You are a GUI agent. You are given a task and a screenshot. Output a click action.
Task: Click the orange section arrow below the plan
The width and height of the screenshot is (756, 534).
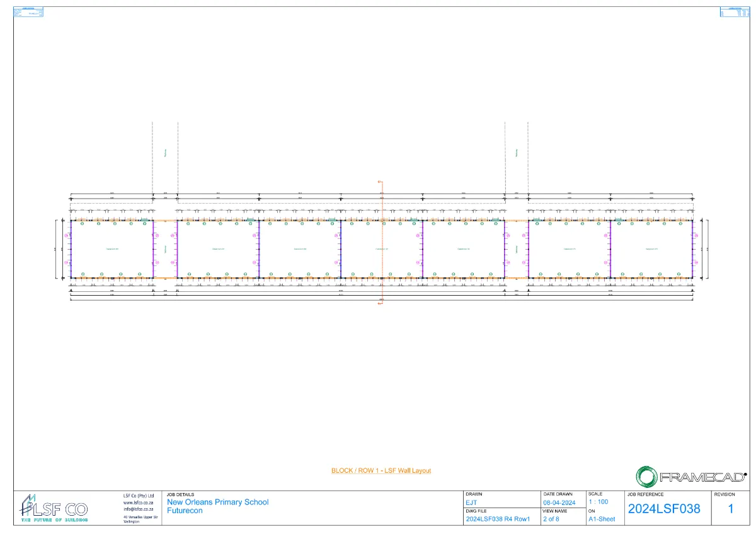[380, 304]
